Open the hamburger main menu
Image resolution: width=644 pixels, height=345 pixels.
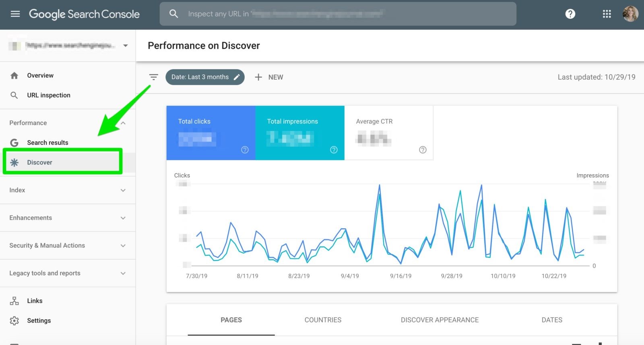[x=15, y=14]
